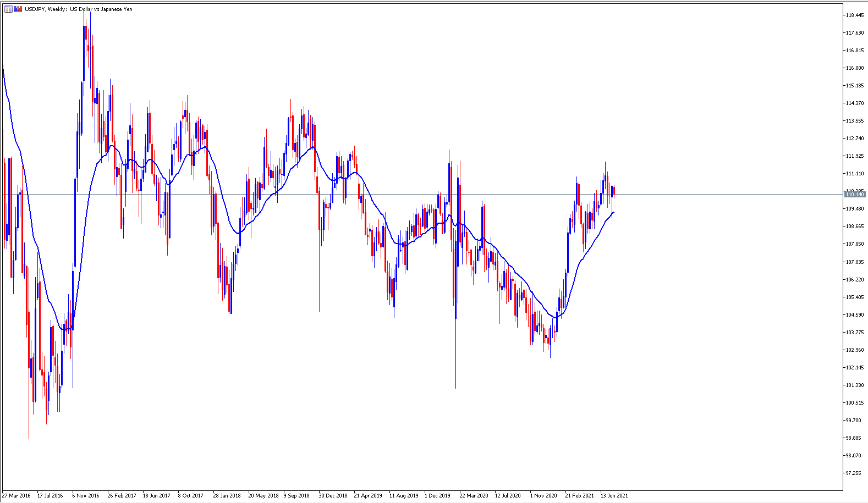Click the 28 Jan 2018 date label
Viewport: 868px width, 503px height.
[227, 496]
